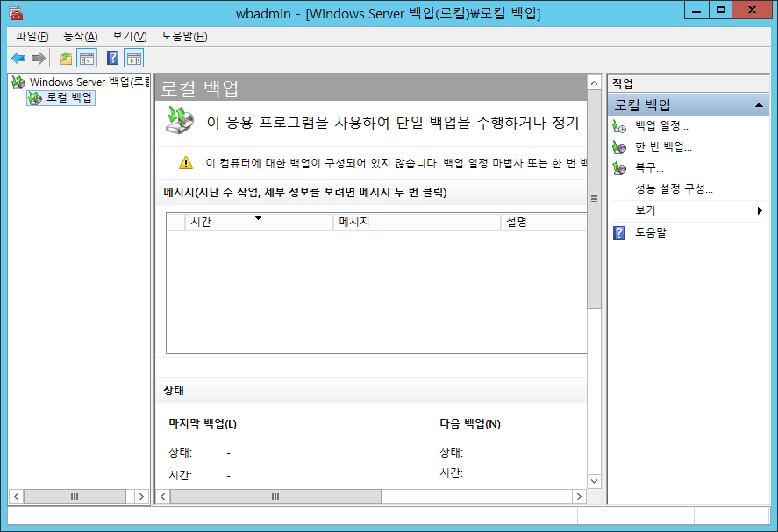Select Windows Server 백업(로컬) tree item

[x=89, y=82]
